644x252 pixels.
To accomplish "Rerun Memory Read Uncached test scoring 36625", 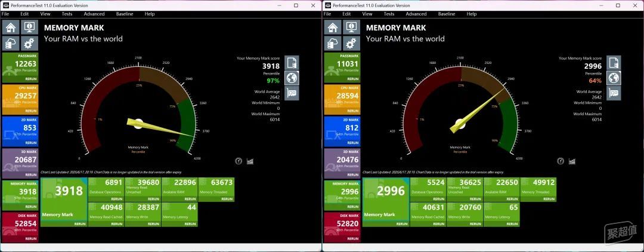I will (475, 199).
